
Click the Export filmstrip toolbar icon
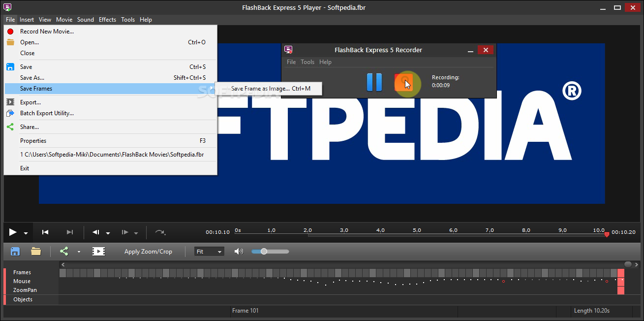[x=98, y=252]
